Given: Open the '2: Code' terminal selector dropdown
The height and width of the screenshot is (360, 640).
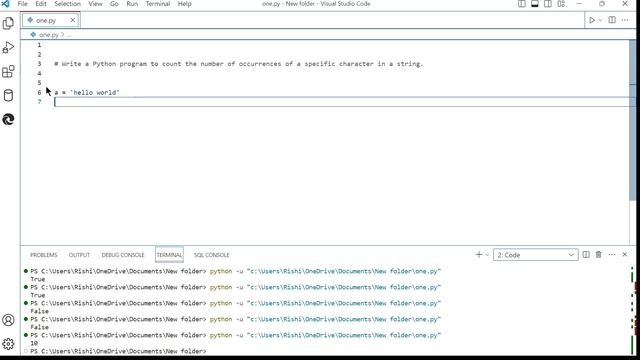Looking at the screenshot, I should 536,255.
